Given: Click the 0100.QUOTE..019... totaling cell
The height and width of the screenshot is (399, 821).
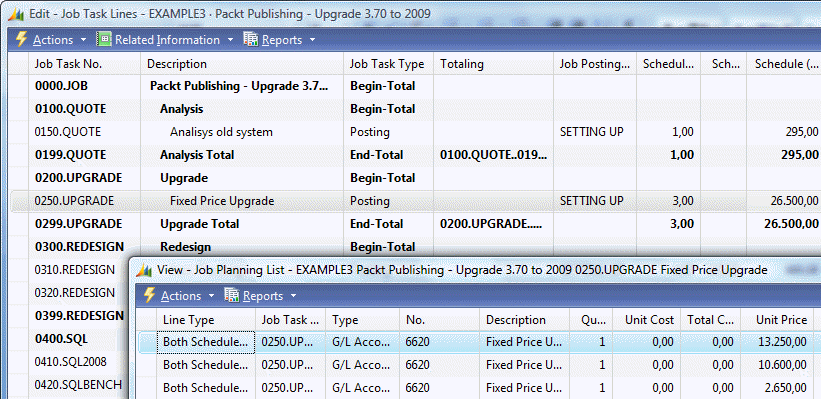Looking at the screenshot, I should pos(494,155).
